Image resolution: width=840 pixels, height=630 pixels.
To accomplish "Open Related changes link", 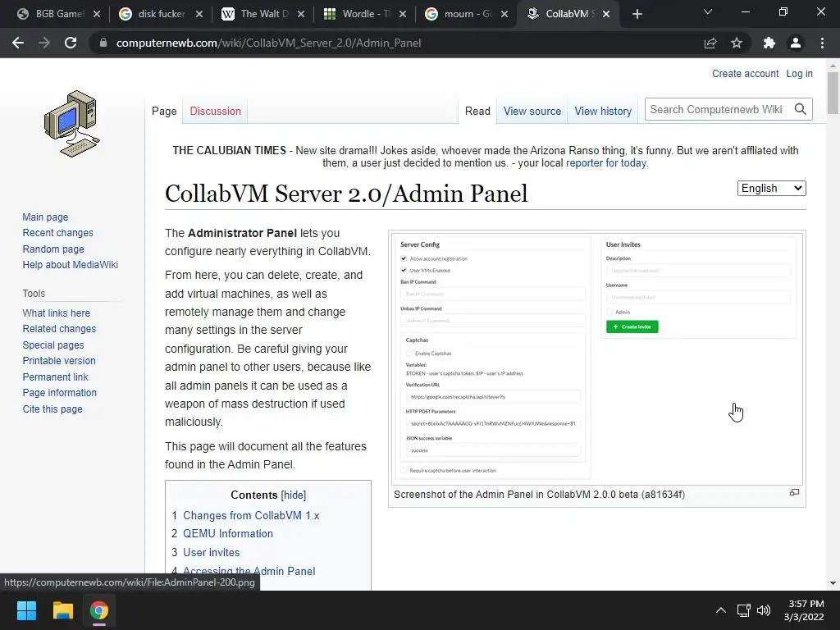I will (x=59, y=328).
